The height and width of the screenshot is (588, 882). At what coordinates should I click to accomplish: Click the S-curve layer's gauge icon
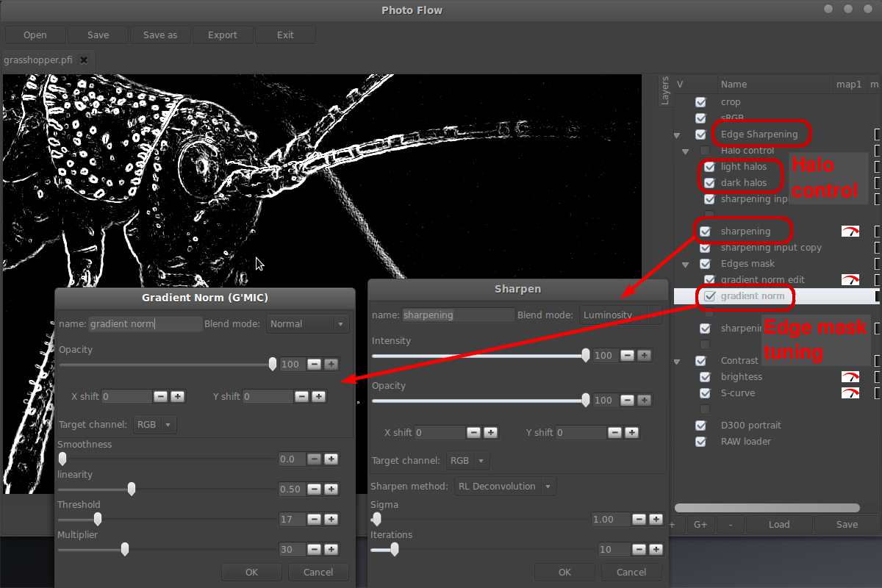coord(850,392)
